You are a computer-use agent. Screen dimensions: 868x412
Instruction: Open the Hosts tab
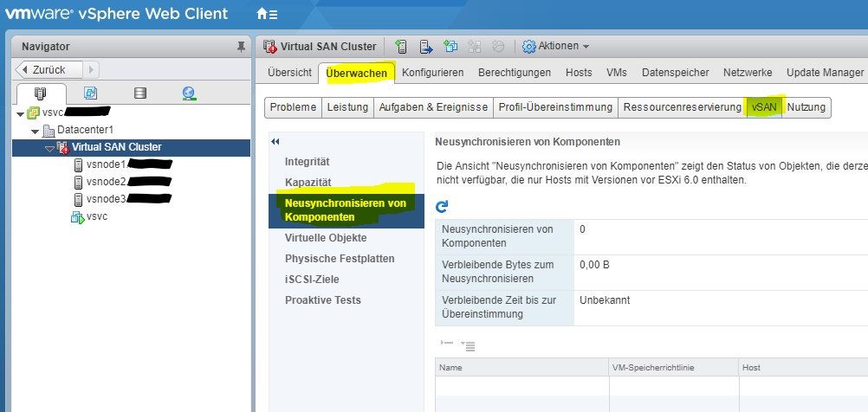[579, 73]
